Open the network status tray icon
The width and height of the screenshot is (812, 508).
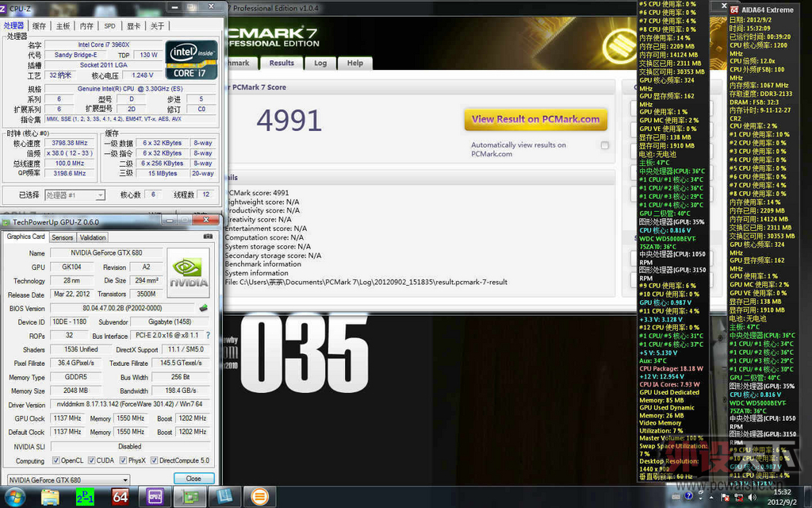[739, 497]
